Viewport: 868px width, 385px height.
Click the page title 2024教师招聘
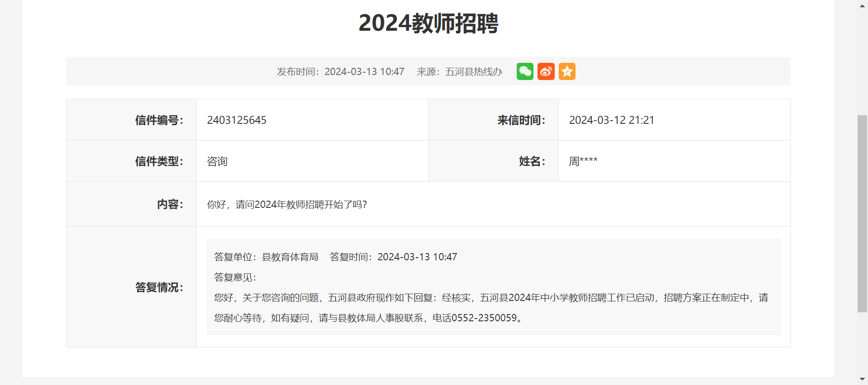tap(428, 23)
